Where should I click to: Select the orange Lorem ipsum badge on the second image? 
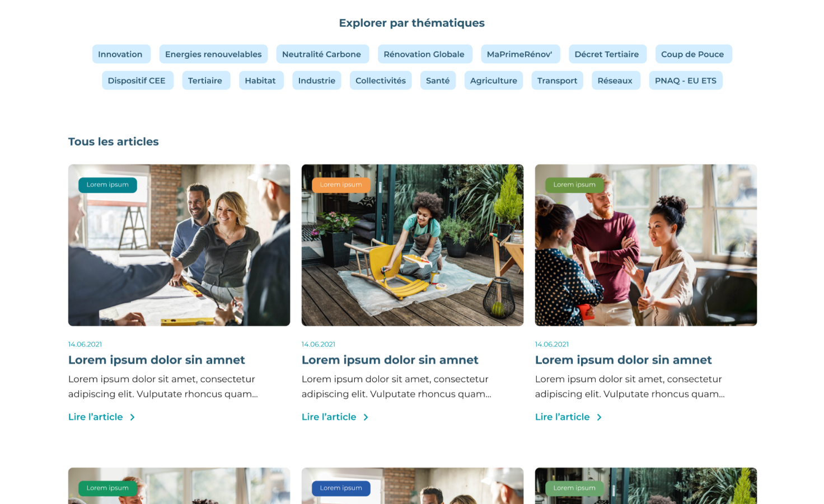click(341, 185)
